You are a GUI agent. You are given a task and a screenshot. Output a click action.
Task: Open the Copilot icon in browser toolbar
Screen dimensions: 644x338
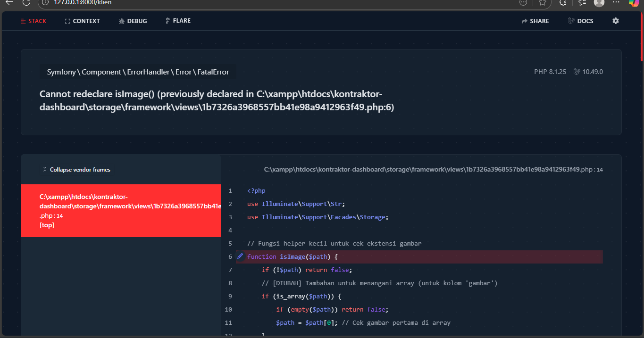click(x=634, y=2)
